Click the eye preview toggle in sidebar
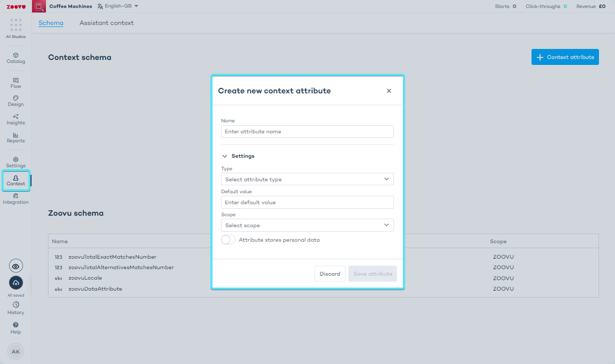Image resolution: width=615 pixels, height=364 pixels. (15, 266)
